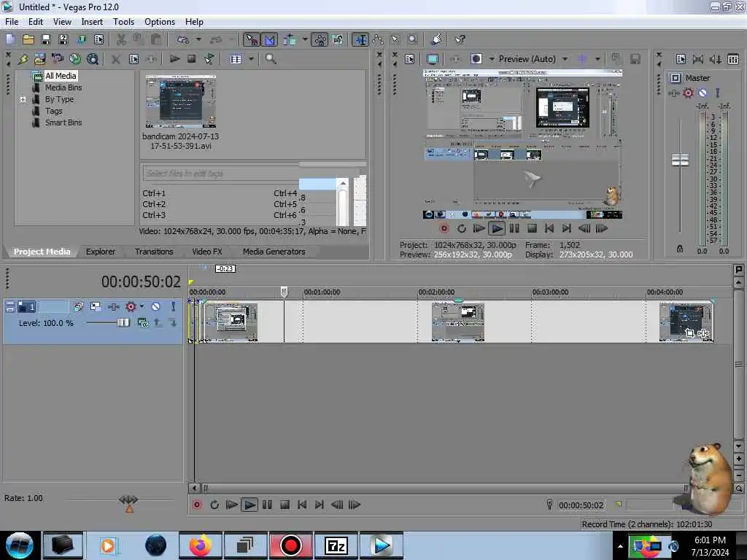Mute the Master bus
This screenshot has width=747, height=560.
coord(703,93)
